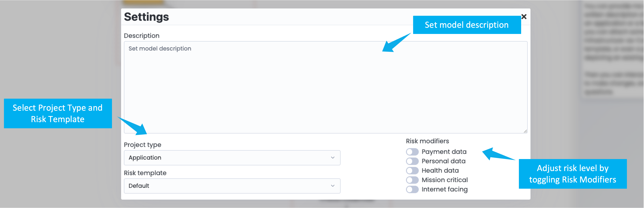The width and height of the screenshot is (644, 208).
Task: Click the 'Description' field label
Action: [x=141, y=36]
